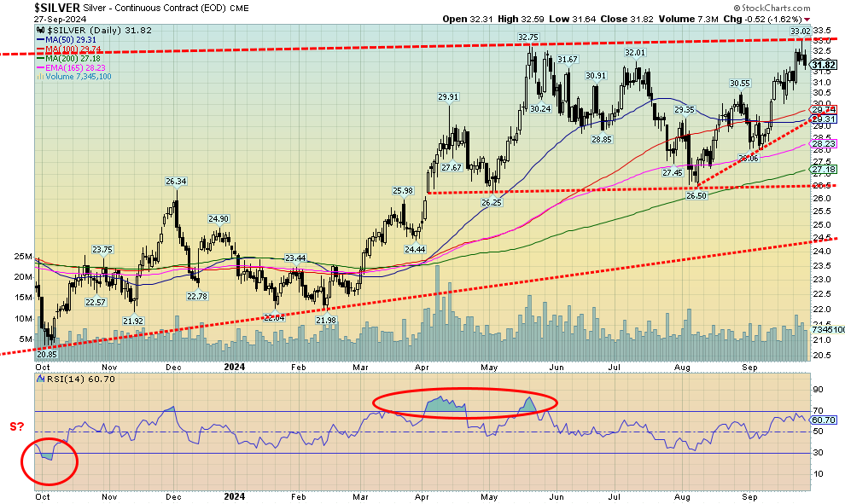
Task: Click the 26.34 December peak label
Action: tap(175, 181)
